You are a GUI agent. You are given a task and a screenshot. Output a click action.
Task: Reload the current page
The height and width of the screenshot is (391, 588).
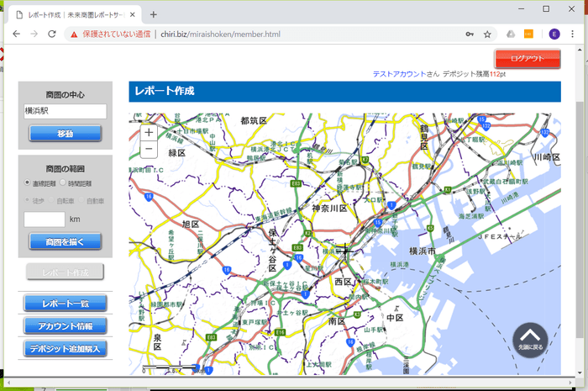click(52, 34)
